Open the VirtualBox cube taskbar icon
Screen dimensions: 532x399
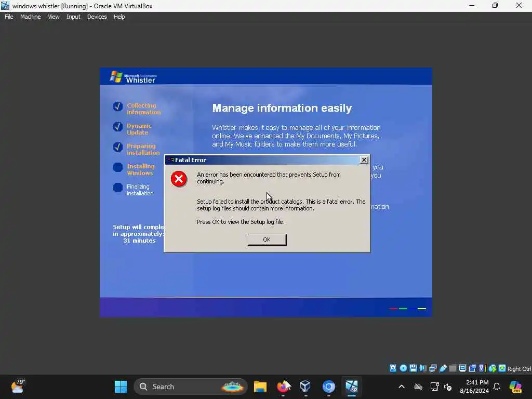point(305,387)
